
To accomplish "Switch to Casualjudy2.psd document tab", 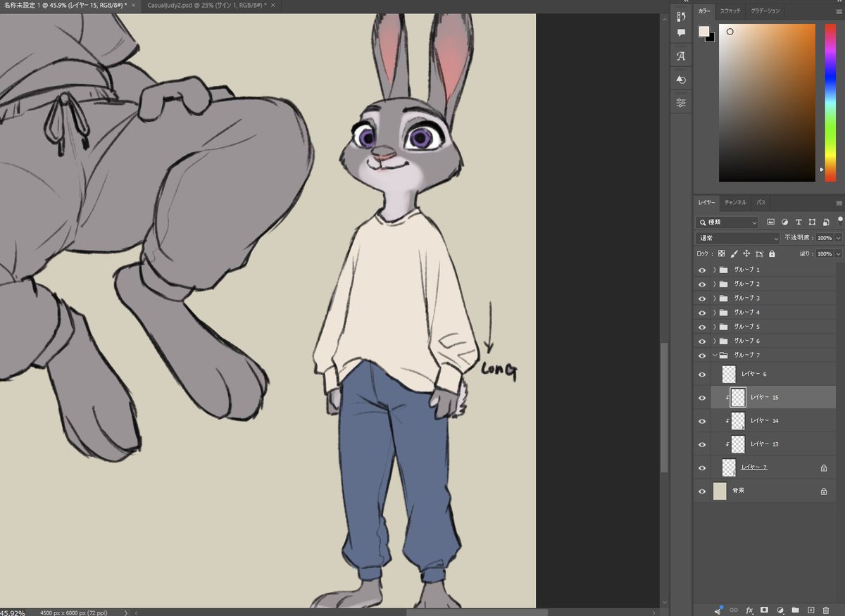I will [206, 5].
